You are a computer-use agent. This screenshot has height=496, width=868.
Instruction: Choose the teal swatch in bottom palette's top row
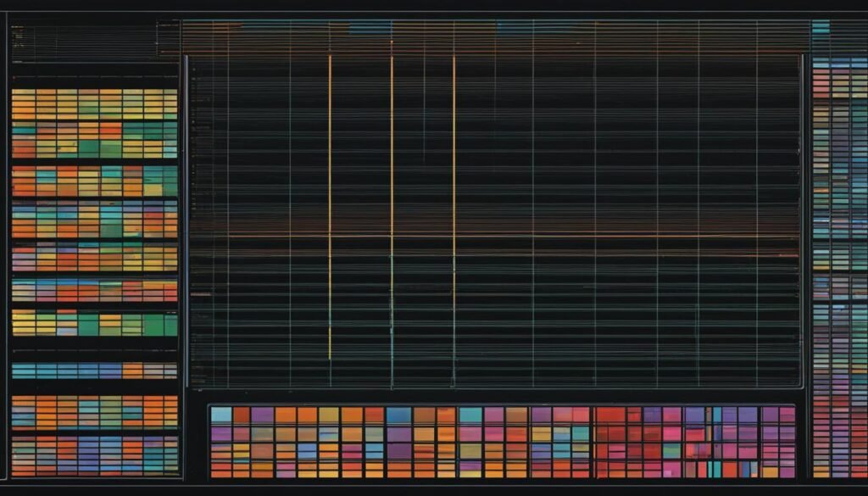pyautogui.click(x=470, y=415)
